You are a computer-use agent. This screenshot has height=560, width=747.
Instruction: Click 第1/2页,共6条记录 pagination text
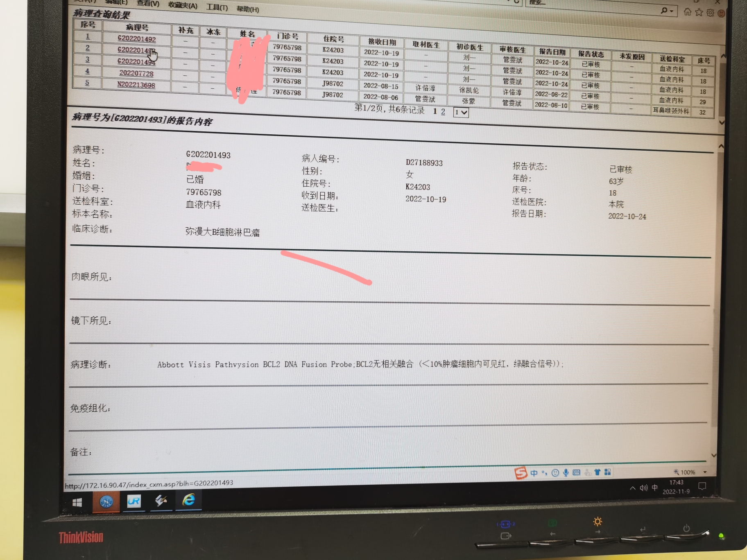click(389, 108)
